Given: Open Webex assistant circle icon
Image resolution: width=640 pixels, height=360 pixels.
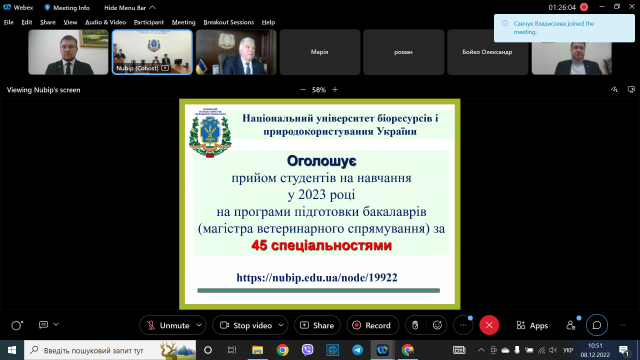Looking at the screenshot, I should tap(16, 325).
